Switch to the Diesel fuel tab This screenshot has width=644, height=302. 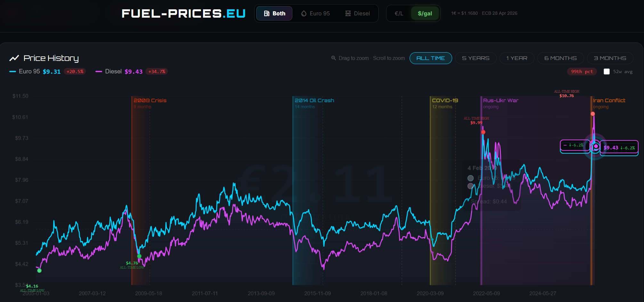[x=357, y=13]
